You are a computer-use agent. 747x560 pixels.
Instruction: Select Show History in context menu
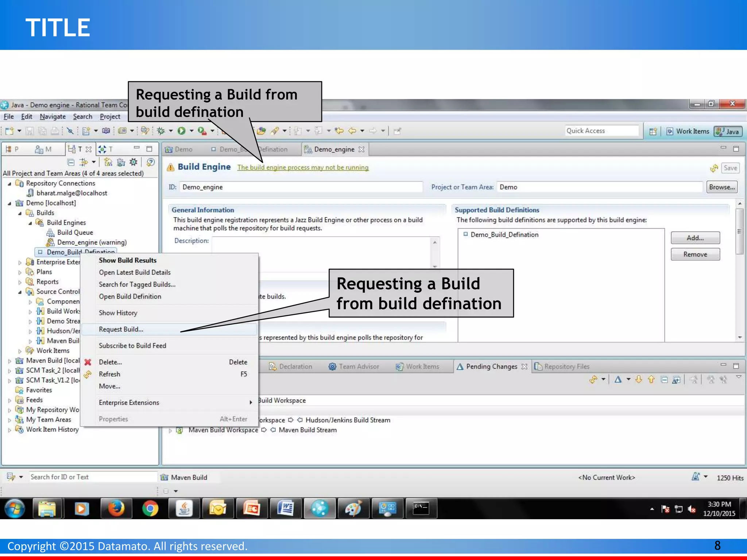(x=118, y=313)
